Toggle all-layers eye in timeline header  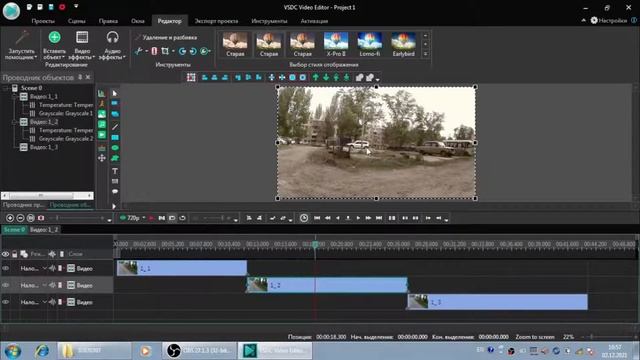coord(5,254)
